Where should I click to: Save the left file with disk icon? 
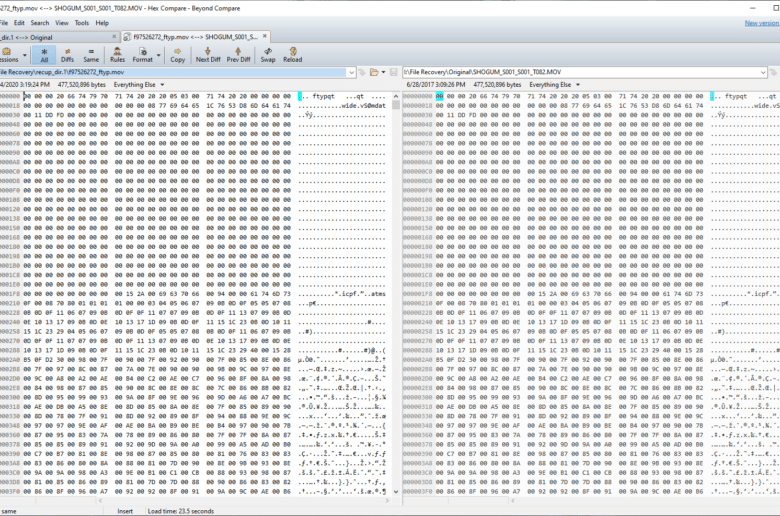coord(393,73)
